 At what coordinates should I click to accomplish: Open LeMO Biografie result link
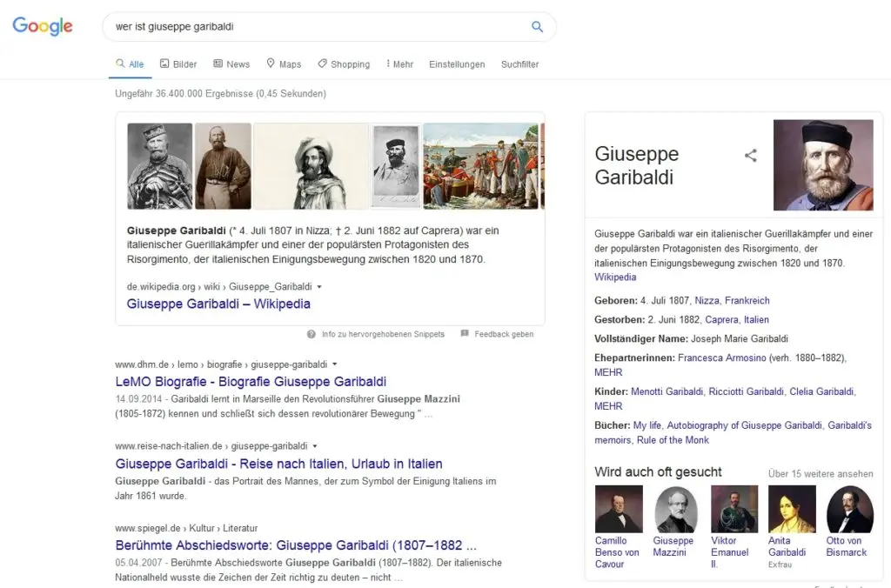251,382
